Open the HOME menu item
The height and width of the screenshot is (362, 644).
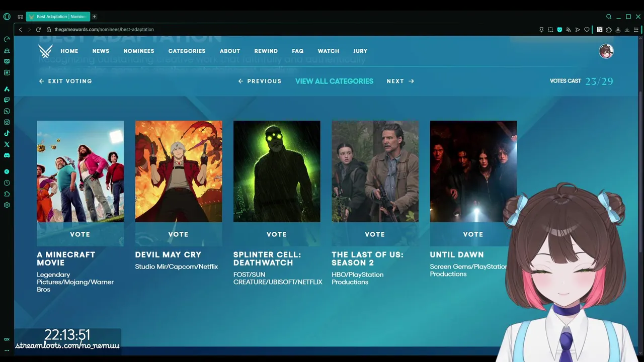click(69, 51)
